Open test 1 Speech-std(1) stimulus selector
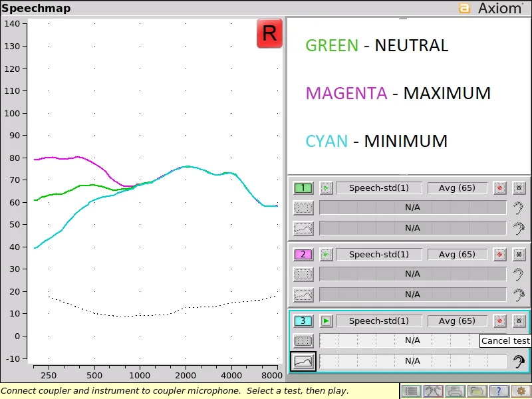The height and width of the screenshot is (399, 532). pyautogui.click(x=379, y=188)
